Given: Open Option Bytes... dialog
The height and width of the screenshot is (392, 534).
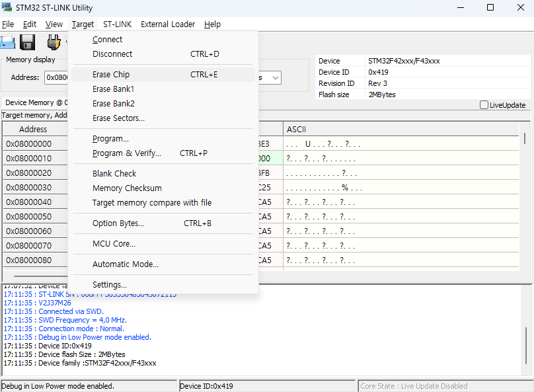Looking at the screenshot, I should pos(163,223).
